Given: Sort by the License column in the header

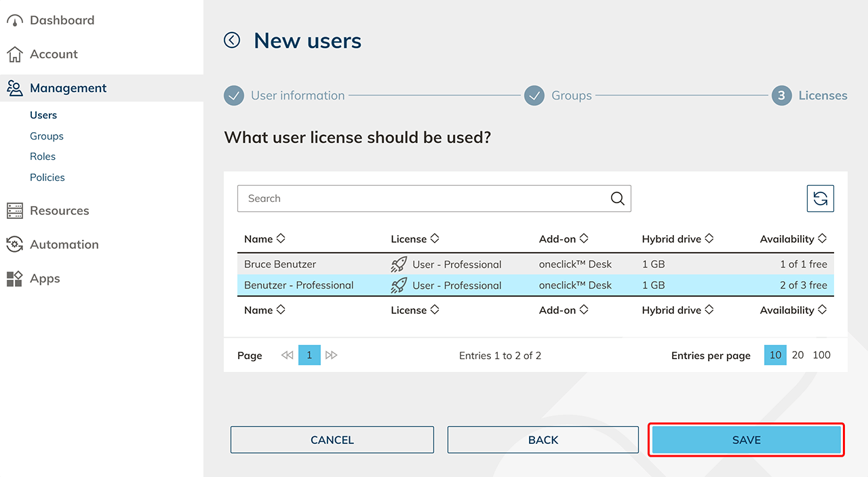Looking at the screenshot, I should [415, 239].
